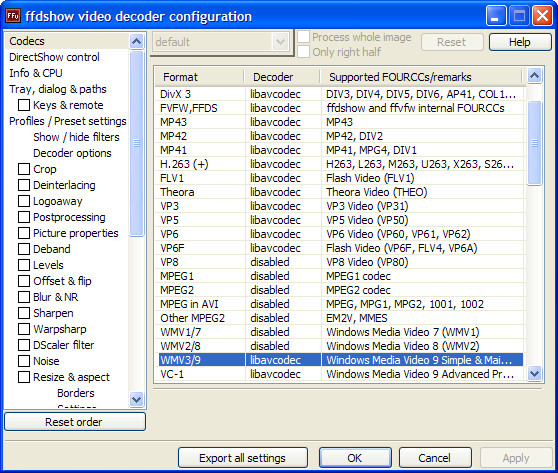Select Info & CPU in sidebar
Viewport: 558px width, 473px height.
(x=36, y=73)
